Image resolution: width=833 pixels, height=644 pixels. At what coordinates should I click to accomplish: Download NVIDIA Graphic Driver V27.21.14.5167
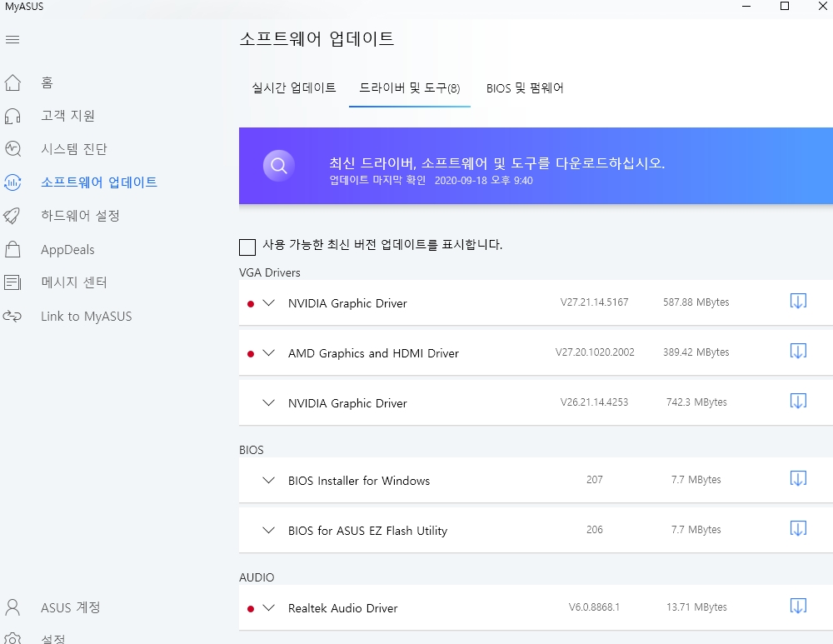click(799, 302)
